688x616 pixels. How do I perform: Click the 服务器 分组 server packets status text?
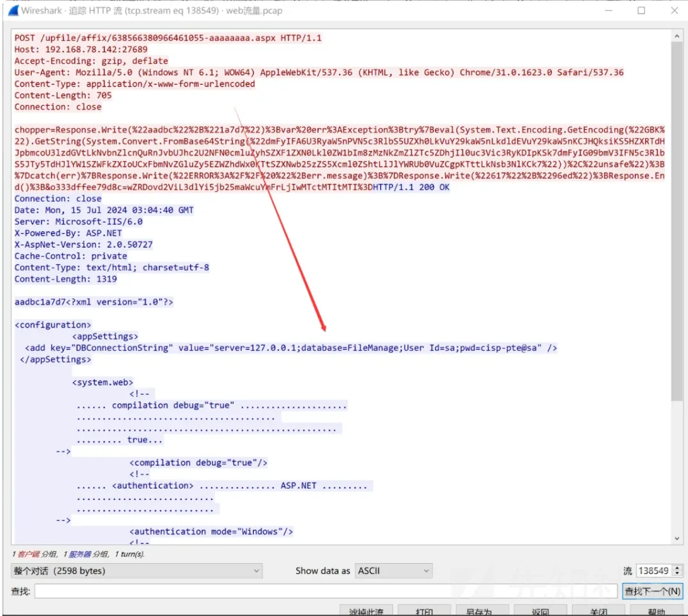coord(89,554)
